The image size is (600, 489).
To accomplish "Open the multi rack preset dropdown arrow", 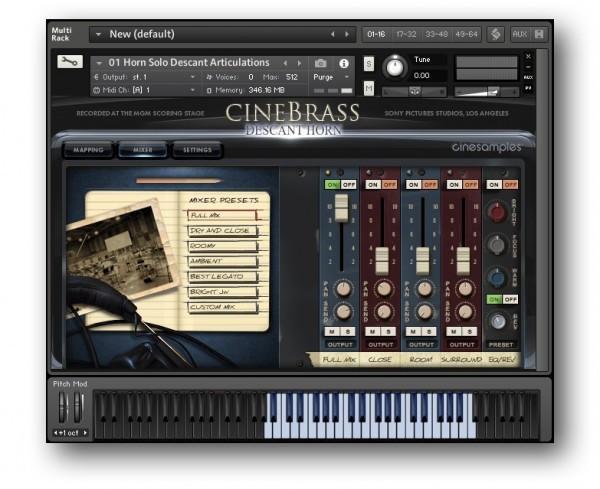I will pyautogui.click(x=98, y=34).
